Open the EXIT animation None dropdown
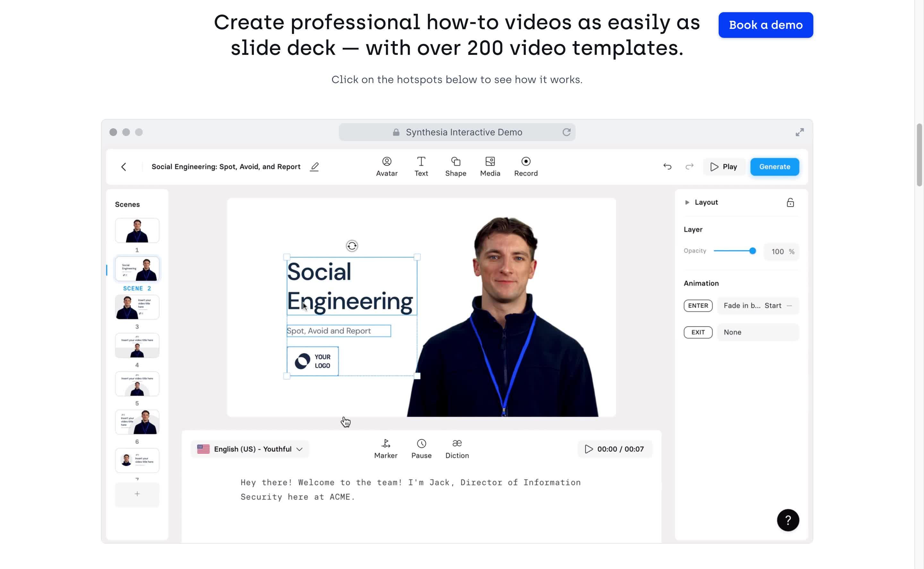924x569 pixels. coord(757,332)
